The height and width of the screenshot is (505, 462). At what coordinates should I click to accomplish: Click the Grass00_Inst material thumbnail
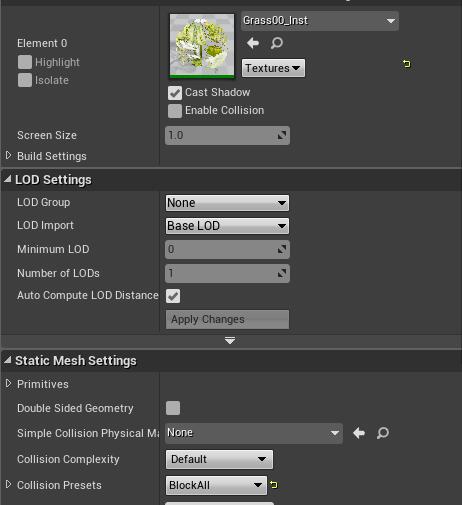pos(202,46)
